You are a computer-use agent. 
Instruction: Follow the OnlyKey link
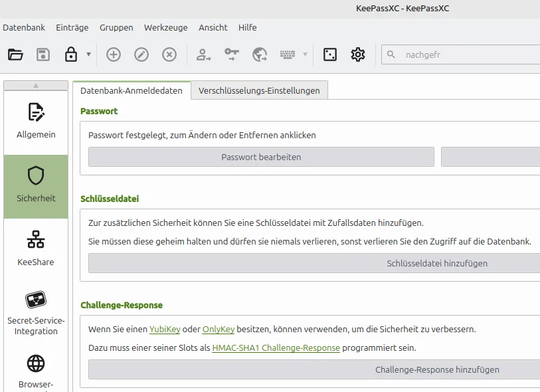[219, 330]
